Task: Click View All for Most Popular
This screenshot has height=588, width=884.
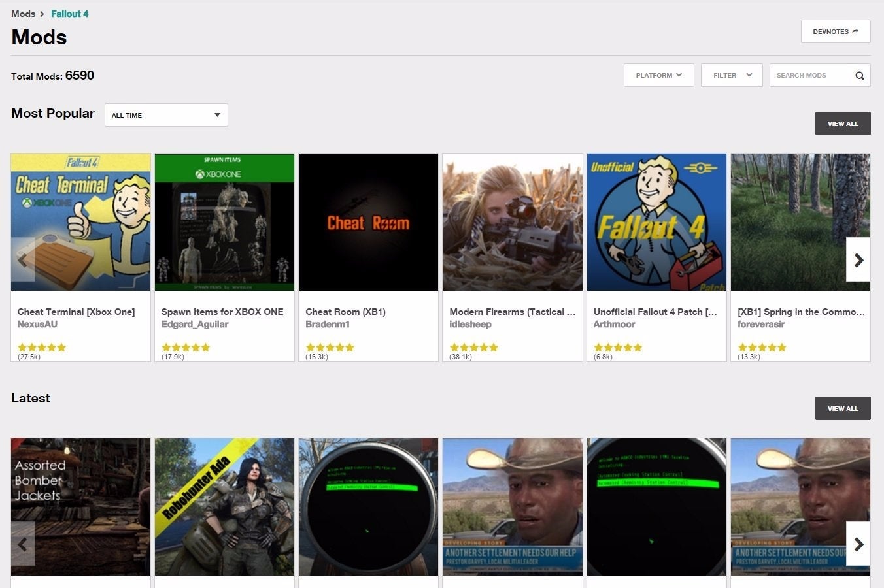Action: point(842,123)
